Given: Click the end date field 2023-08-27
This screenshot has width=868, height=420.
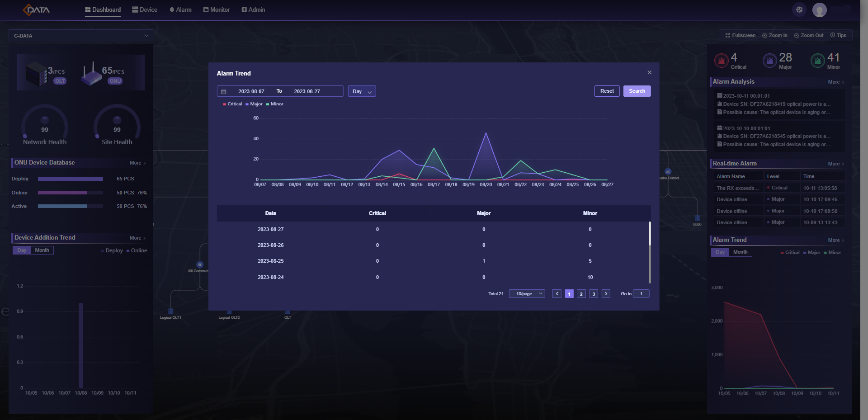Looking at the screenshot, I should (307, 91).
